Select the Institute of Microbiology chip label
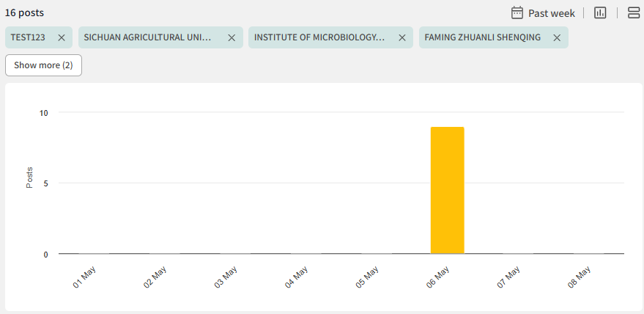The width and height of the screenshot is (644, 314). [x=319, y=37]
